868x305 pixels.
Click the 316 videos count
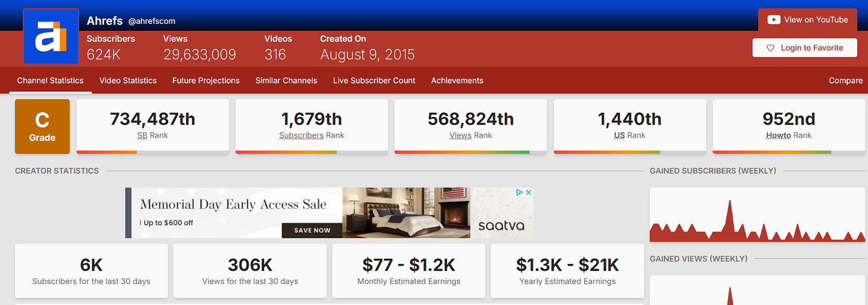click(x=275, y=54)
